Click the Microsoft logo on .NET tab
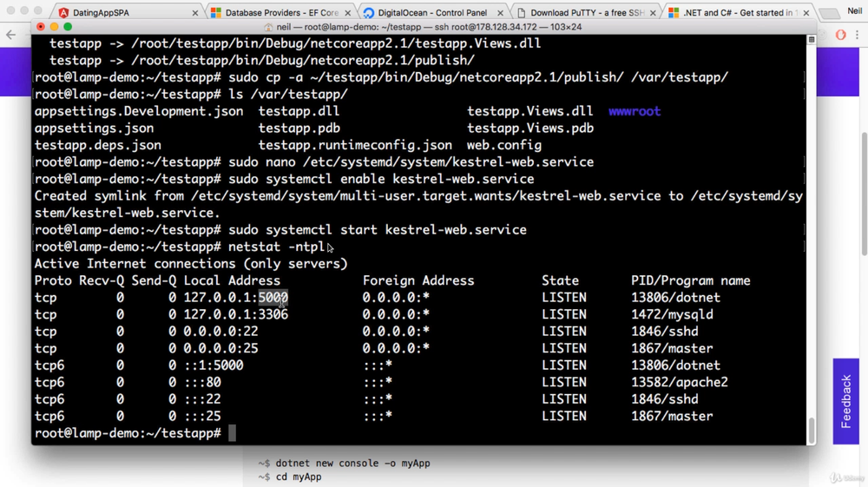The image size is (868, 487). coord(674,12)
